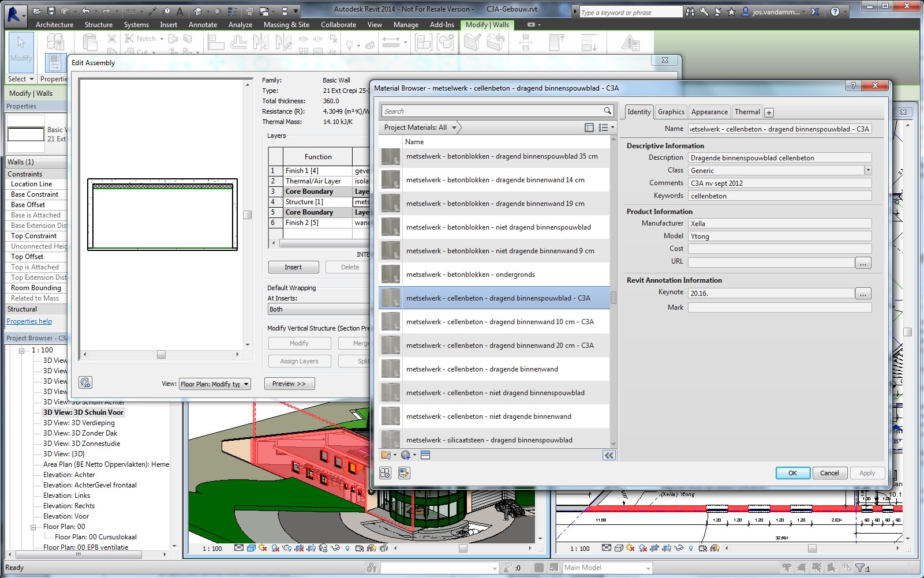Click the Add tab plus button beside Thermal

[769, 112]
